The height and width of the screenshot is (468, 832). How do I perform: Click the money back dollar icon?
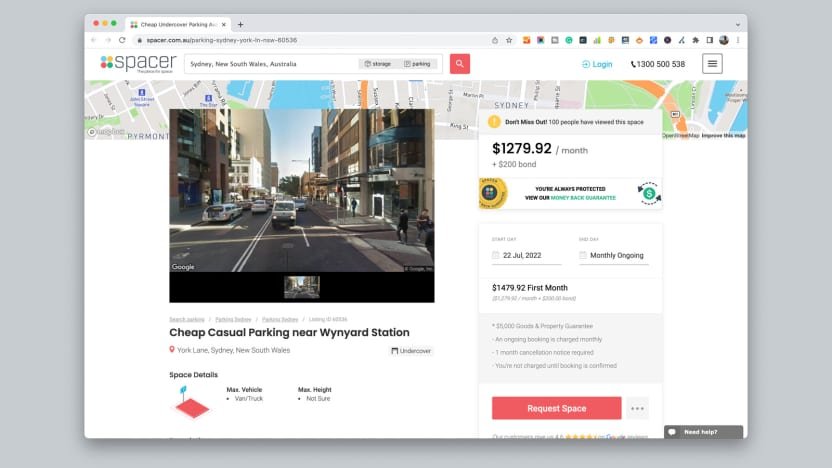coord(649,194)
